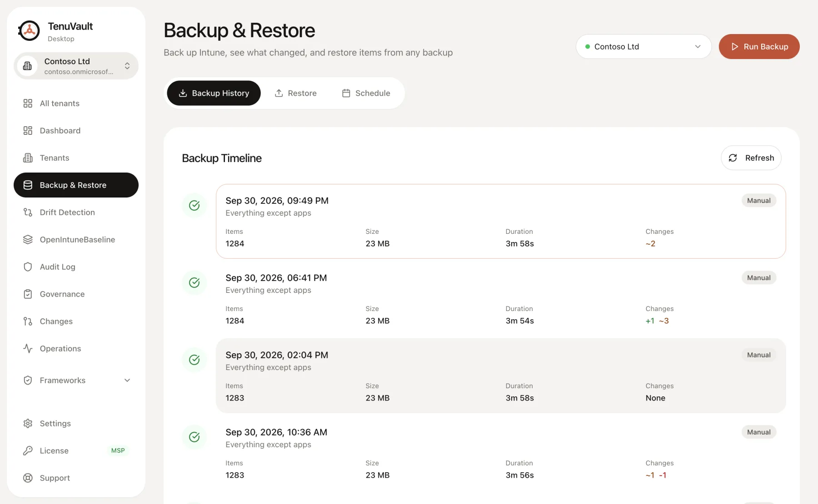Viewport: 818px width, 504px height.
Task: Click the MSP license badge
Action: (118, 451)
